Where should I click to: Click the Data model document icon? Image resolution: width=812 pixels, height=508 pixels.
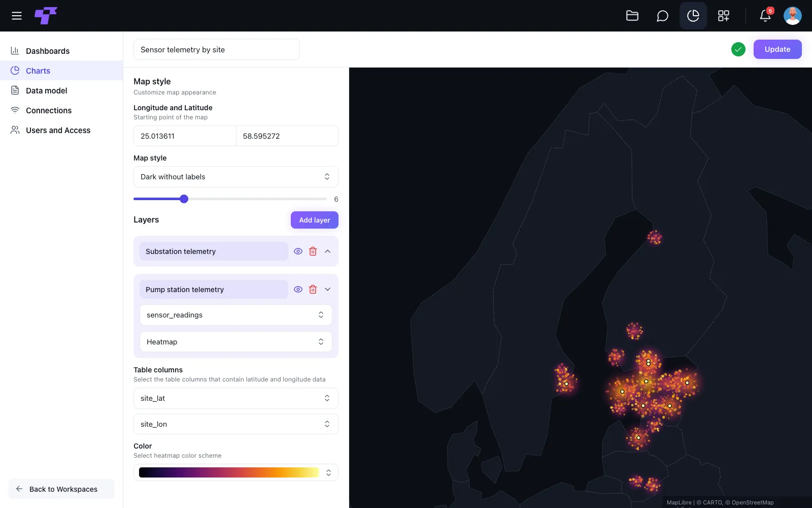(15, 90)
